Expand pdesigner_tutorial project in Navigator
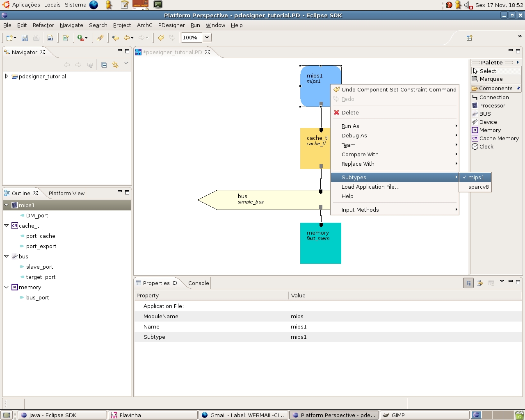Viewport: 525px width, 420px height. click(x=7, y=76)
